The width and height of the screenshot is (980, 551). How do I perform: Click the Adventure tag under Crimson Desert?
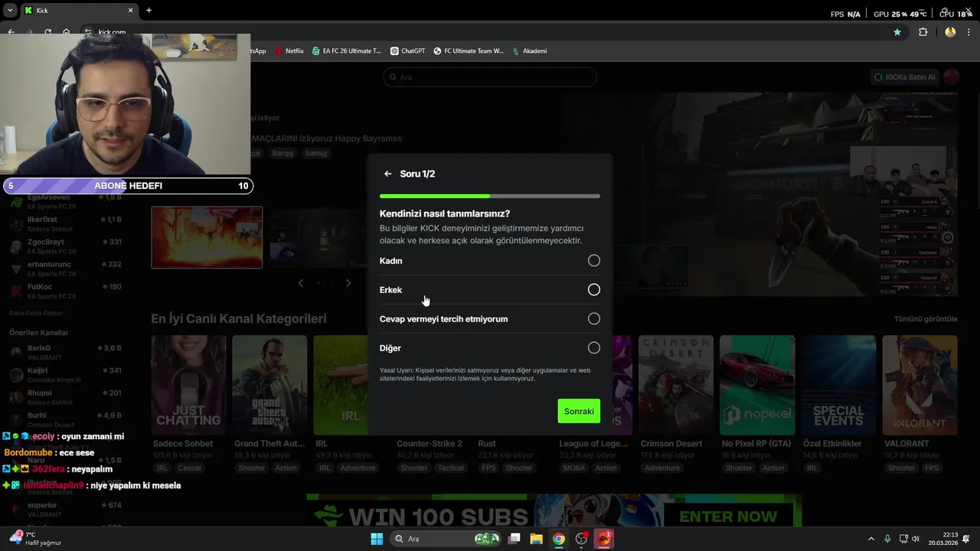point(661,468)
